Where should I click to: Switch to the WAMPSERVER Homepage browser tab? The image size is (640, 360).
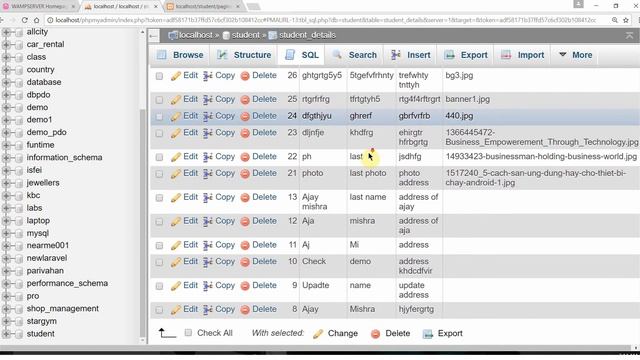(x=38, y=7)
